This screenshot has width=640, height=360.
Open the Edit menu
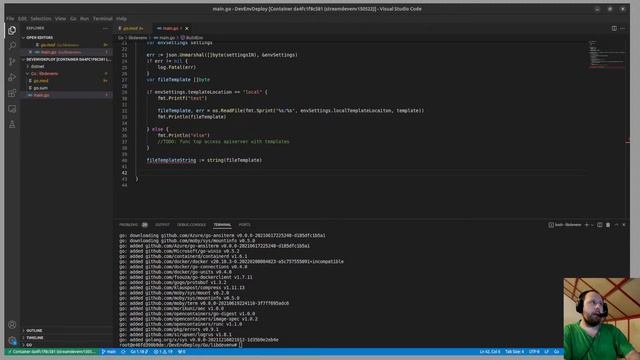pyautogui.click(x=22, y=18)
